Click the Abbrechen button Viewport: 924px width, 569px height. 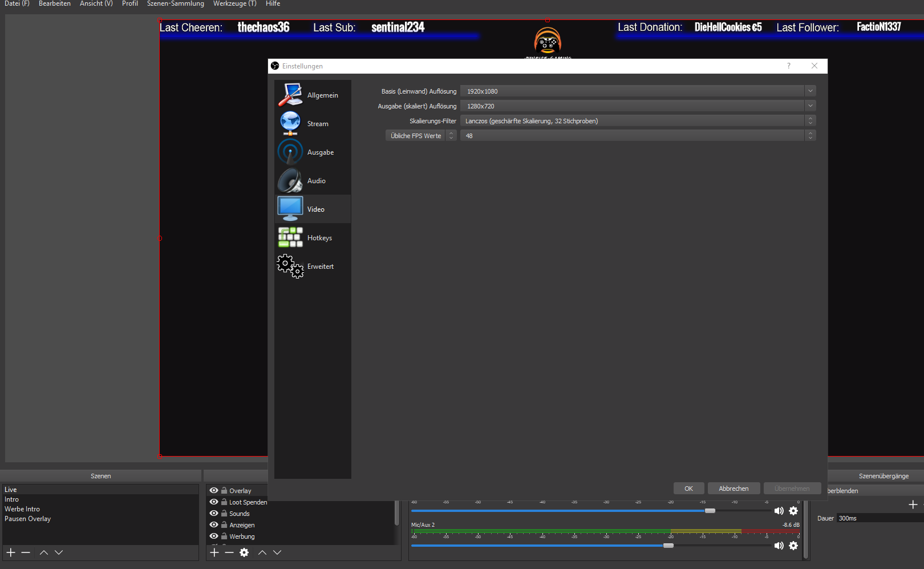pyautogui.click(x=733, y=489)
